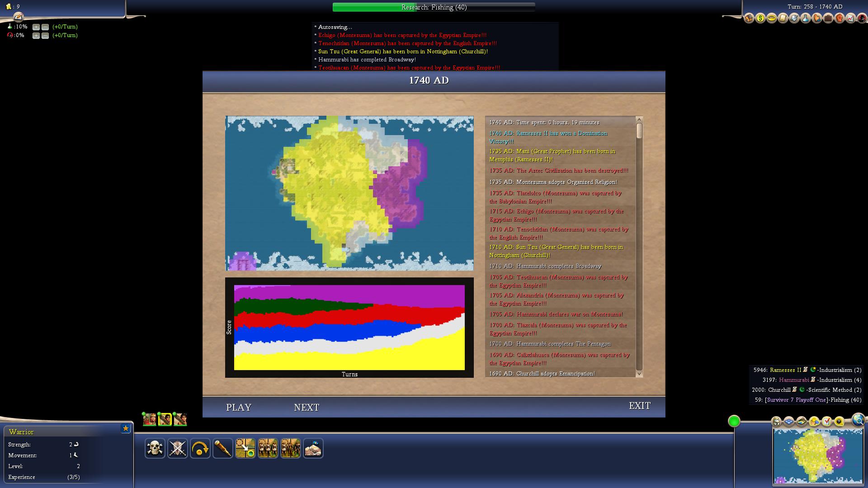The image size is (868, 488).
Task: Click the Fortify crossed-swords shield icon
Action: tap(178, 448)
